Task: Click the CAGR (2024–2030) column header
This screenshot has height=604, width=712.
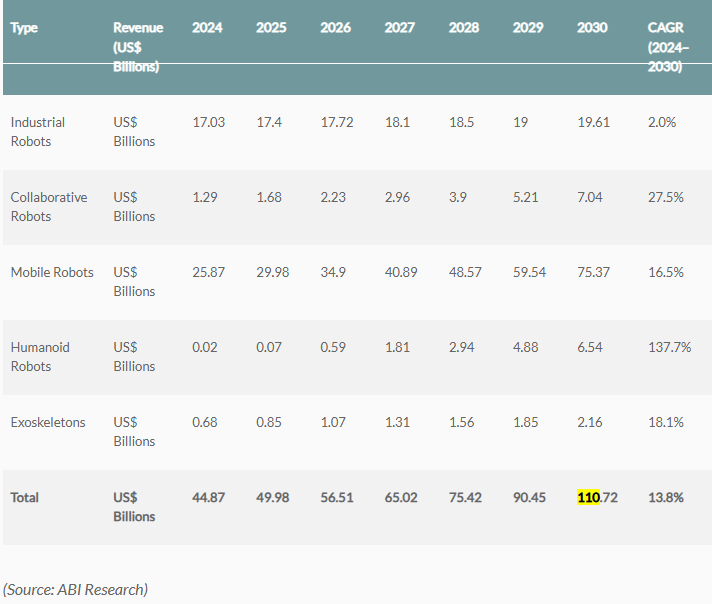Action: click(x=666, y=46)
